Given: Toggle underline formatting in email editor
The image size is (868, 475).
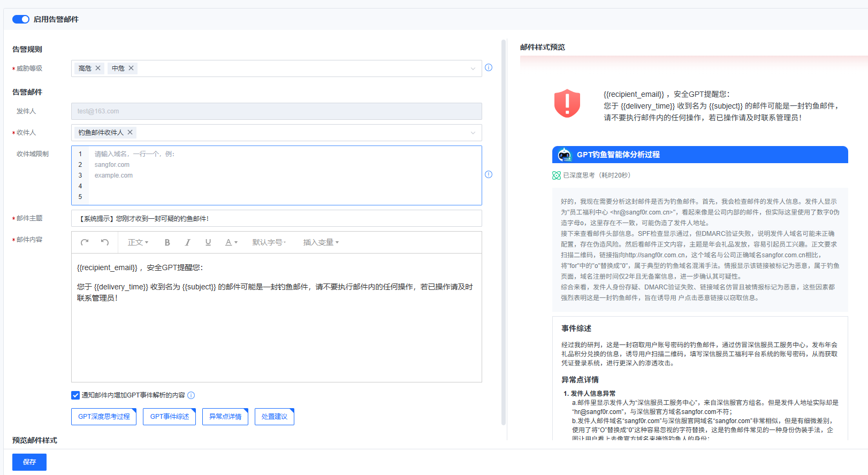Looking at the screenshot, I should tap(208, 242).
